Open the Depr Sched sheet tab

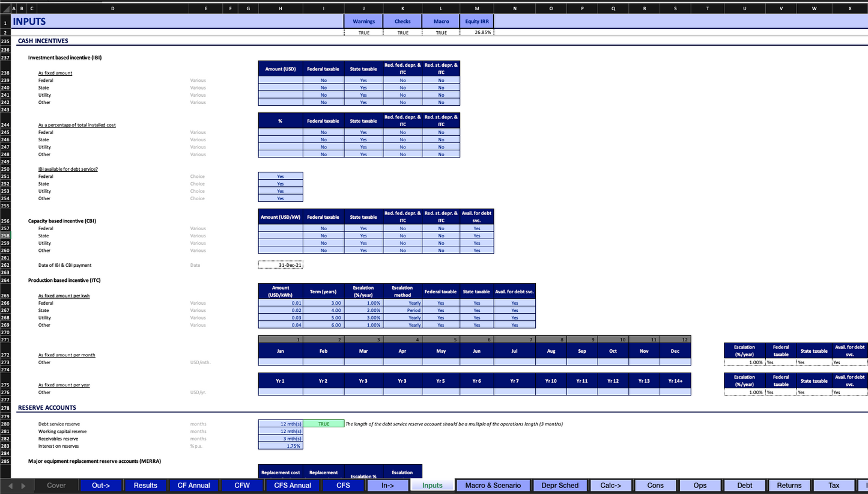(560, 485)
